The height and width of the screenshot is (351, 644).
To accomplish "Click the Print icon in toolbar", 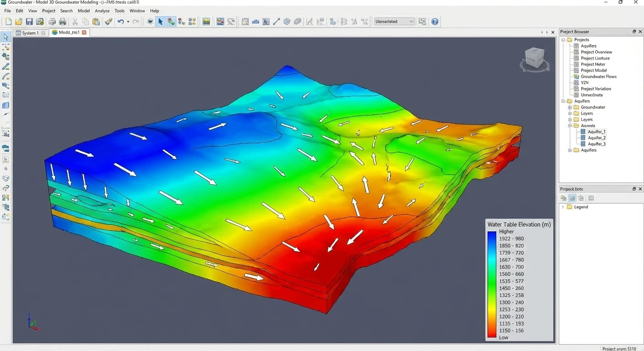I will (64, 21).
